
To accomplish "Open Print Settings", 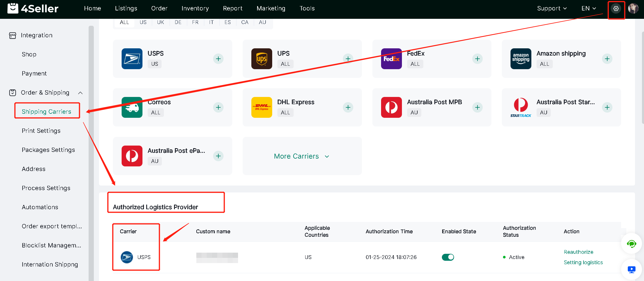I will point(41,131).
